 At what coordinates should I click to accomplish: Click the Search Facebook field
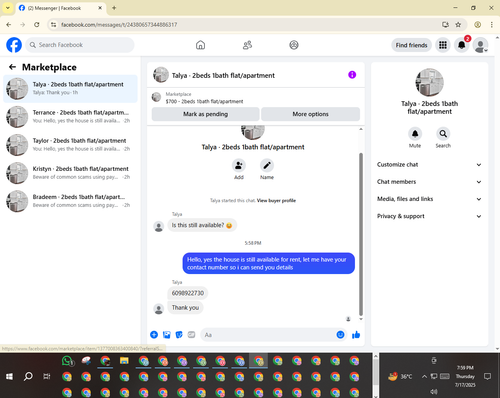(x=80, y=45)
